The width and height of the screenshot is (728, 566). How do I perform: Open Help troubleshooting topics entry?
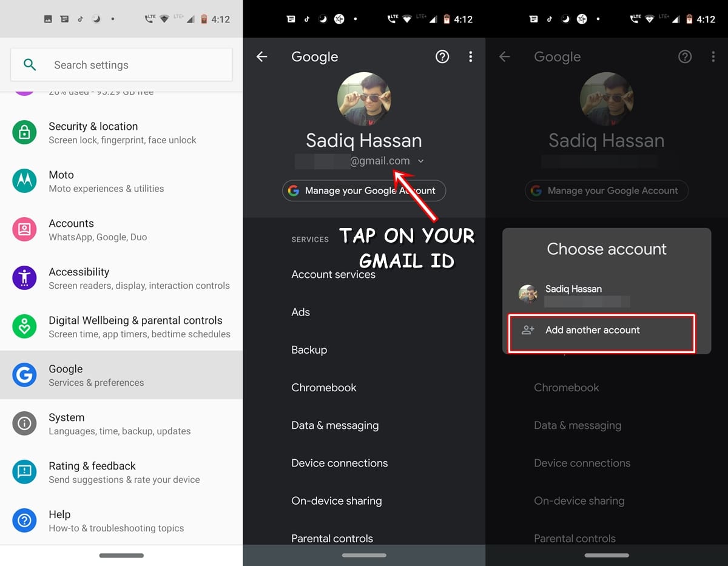[x=121, y=521]
